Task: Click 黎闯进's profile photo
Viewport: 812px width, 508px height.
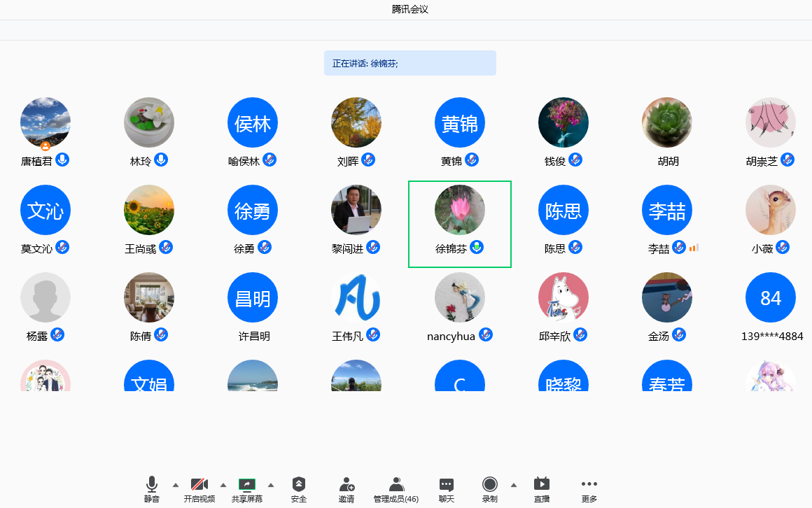Action: point(356,210)
